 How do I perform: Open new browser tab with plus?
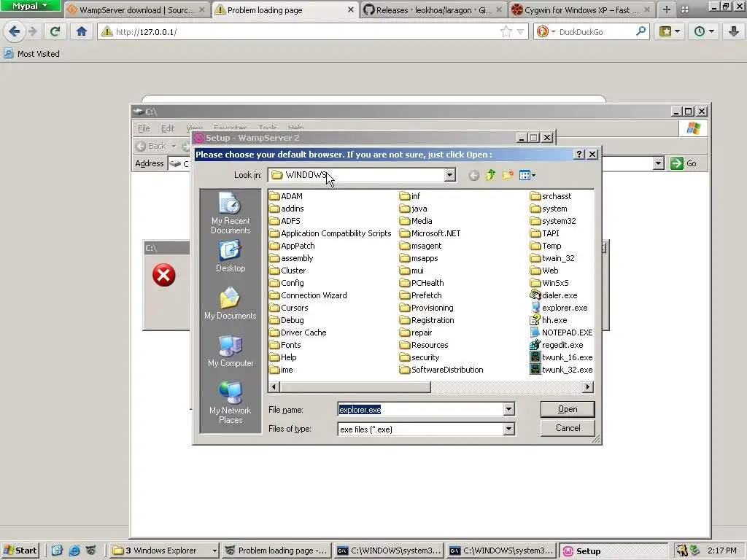click(667, 9)
